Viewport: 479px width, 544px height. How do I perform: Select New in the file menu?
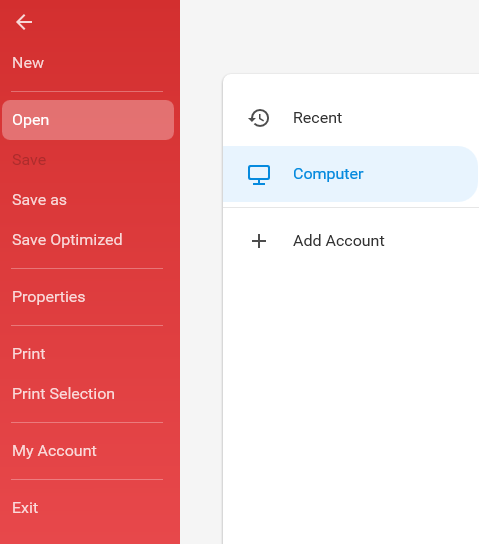tap(28, 63)
